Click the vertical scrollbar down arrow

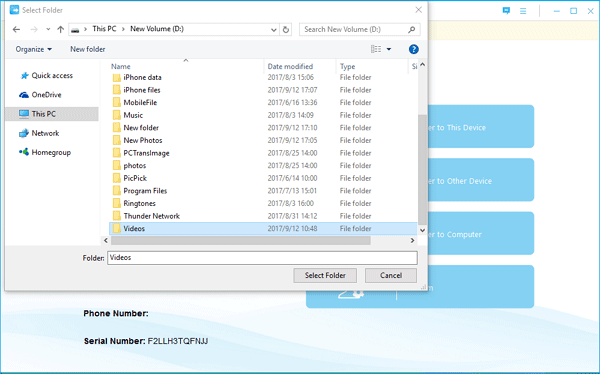click(x=422, y=230)
